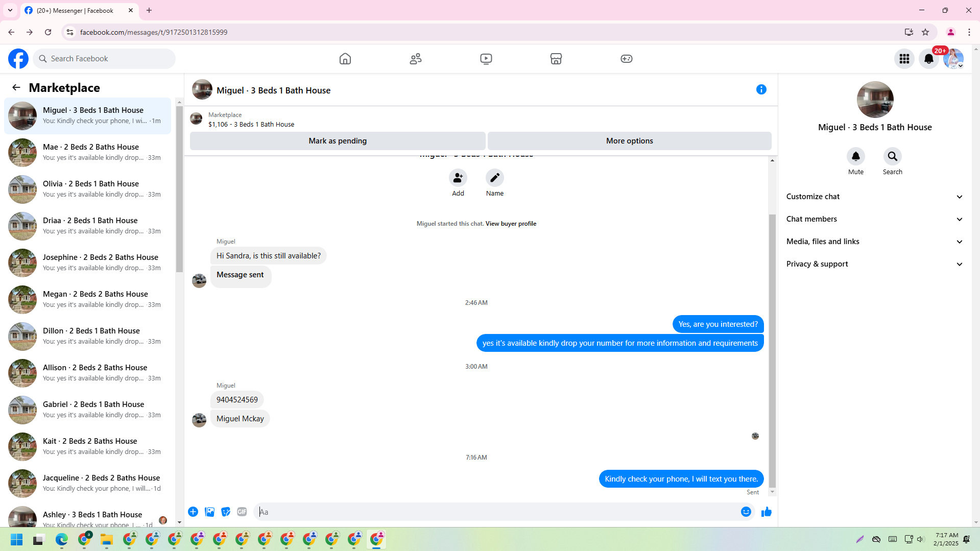This screenshot has height=551, width=980.
Task: Open the emoji picker
Action: [x=746, y=512]
